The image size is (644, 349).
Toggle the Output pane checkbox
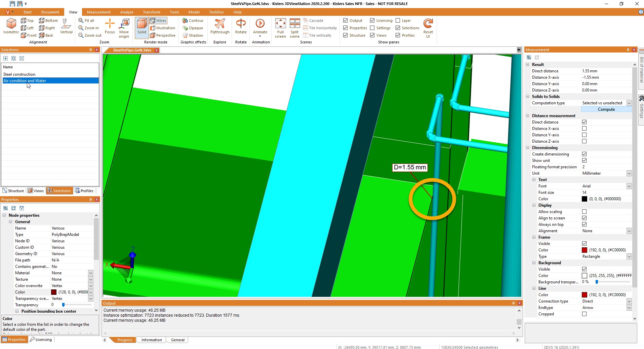[x=346, y=21]
